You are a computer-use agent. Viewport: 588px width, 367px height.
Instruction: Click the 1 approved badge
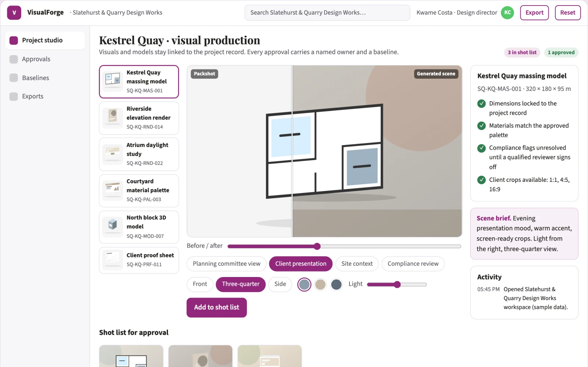tap(561, 53)
